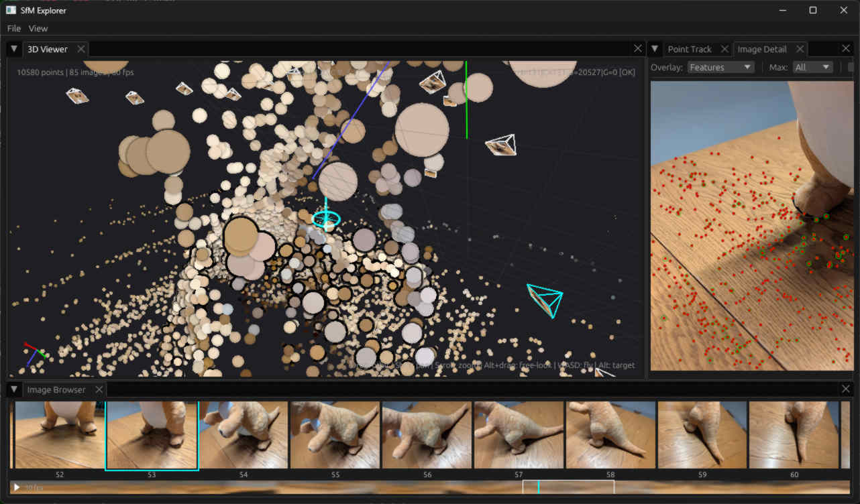
Task: Click the cyan orbit target ring marker
Action: pos(326,218)
